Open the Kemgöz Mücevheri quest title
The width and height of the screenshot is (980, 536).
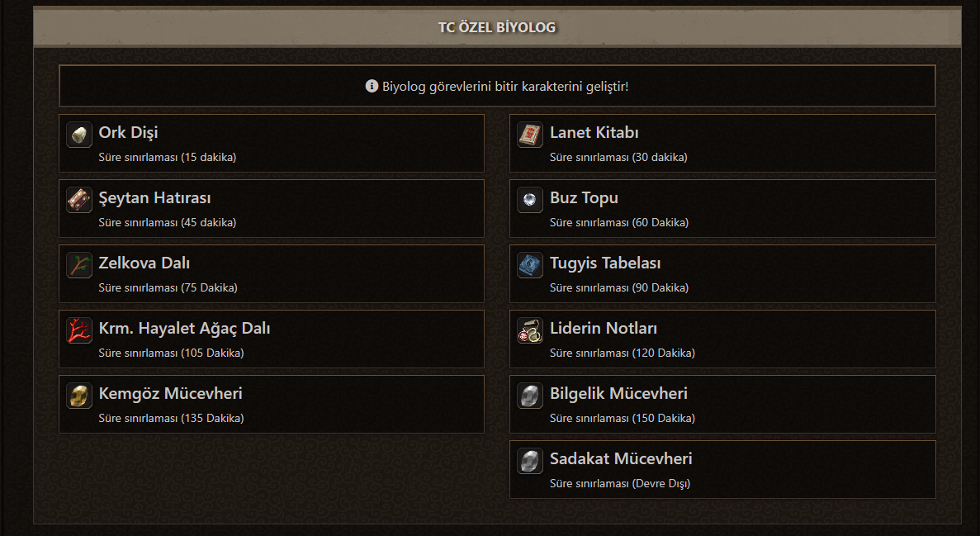click(x=170, y=393)
